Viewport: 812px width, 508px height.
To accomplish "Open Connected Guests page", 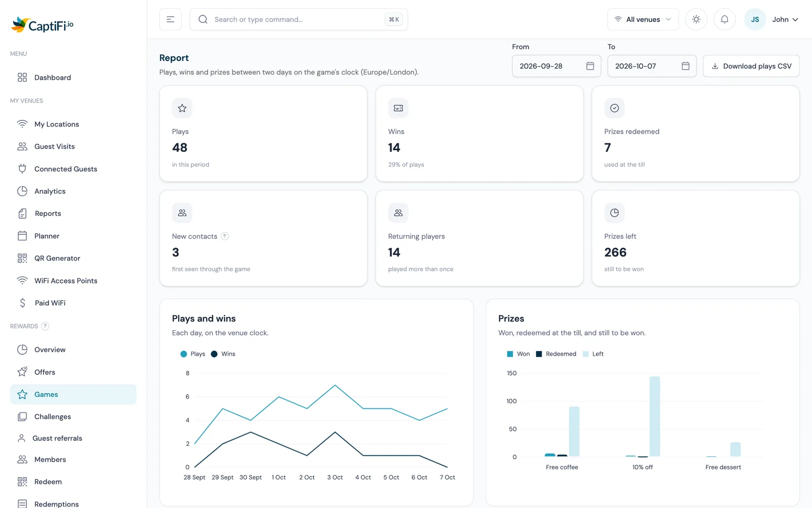I will click(73, 169).
